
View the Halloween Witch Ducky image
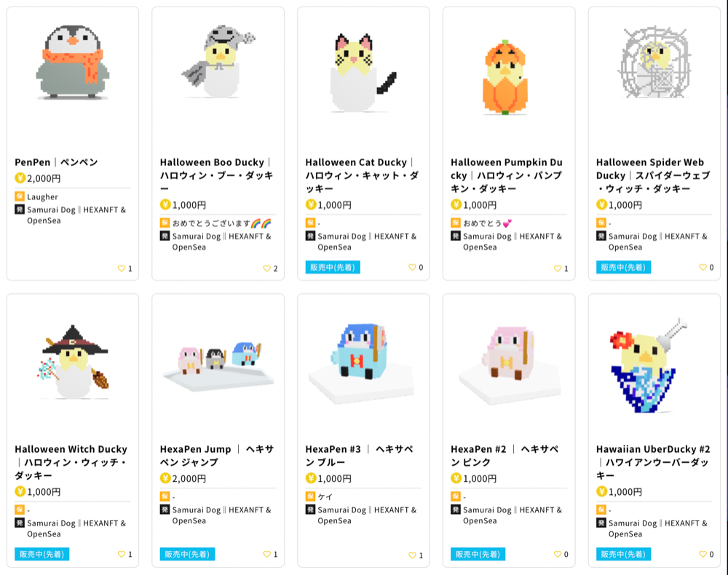click(x=72, y=362)
